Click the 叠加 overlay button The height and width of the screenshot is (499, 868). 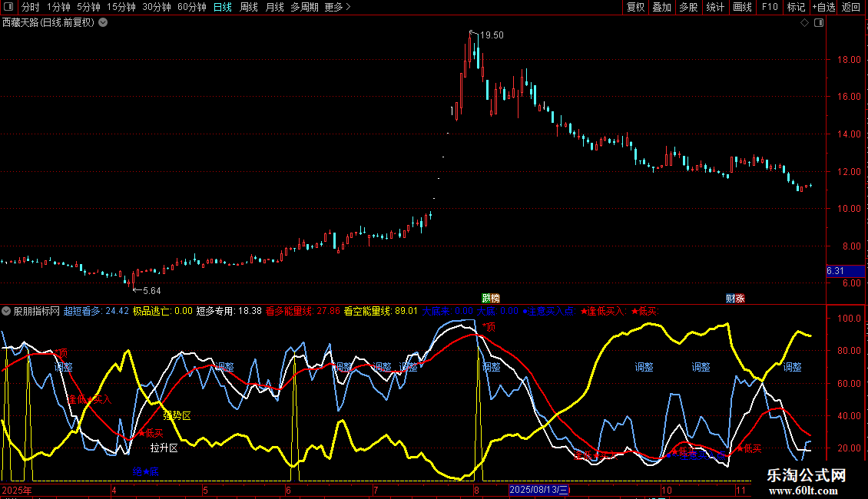(x=661, y=7)
